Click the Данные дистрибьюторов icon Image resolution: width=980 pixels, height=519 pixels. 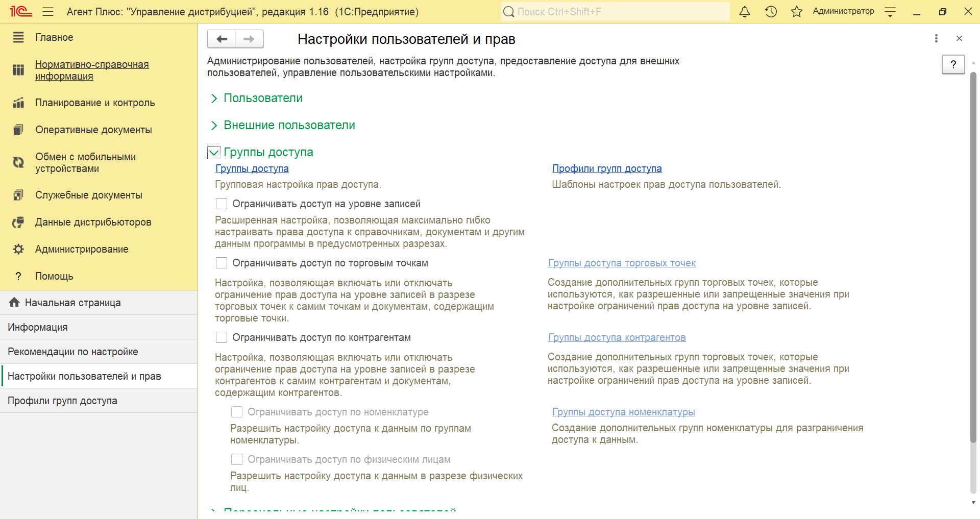point(18,222)
